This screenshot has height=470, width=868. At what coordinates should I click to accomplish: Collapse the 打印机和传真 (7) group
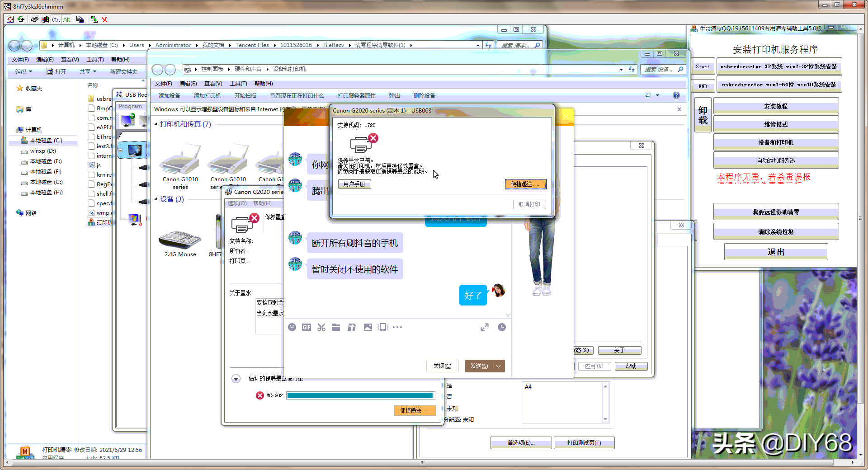[156, 124]
